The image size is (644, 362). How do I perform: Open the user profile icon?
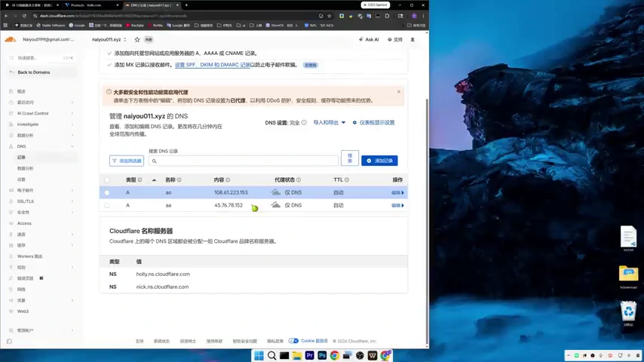(x=412, y=39)
